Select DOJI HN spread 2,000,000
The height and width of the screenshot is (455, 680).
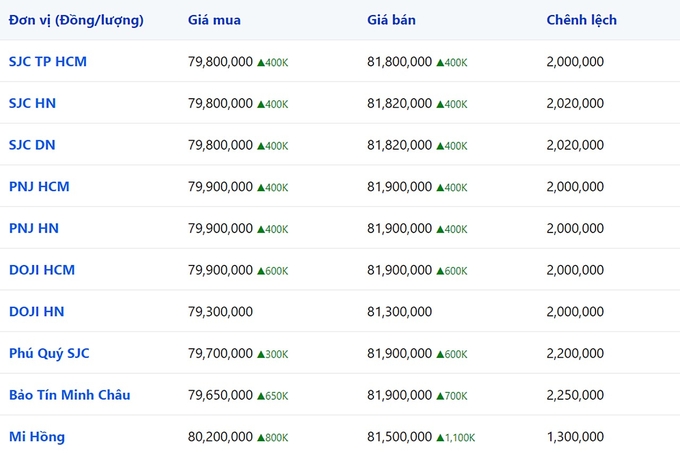(x=575, y=311)
